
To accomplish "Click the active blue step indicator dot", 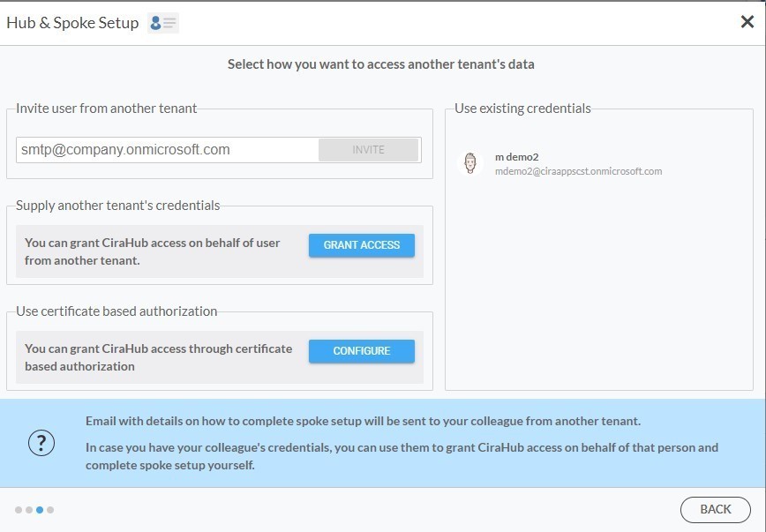I will [x=40, y=510].
